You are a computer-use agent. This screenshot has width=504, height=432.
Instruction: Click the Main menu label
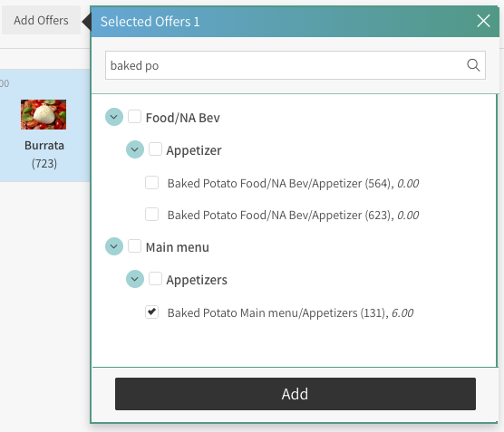pyautogui.click(x=178, y=247)
